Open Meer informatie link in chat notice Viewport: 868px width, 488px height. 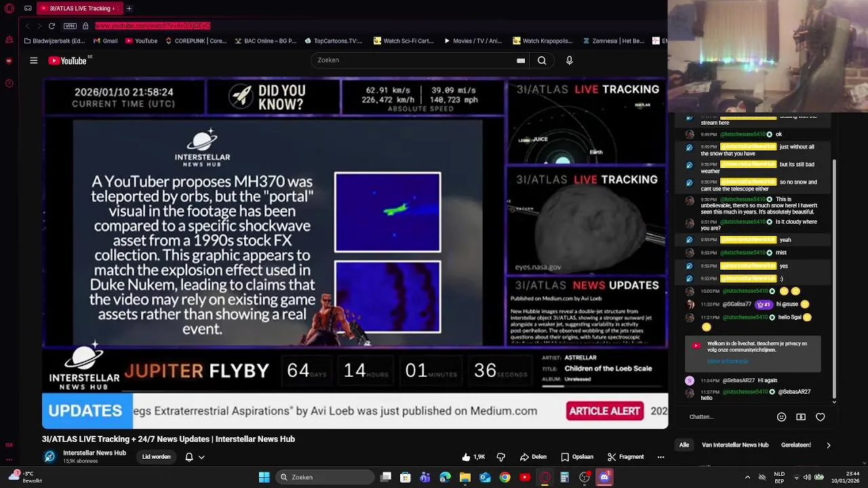pyautogui.click(x=728, y=361)
